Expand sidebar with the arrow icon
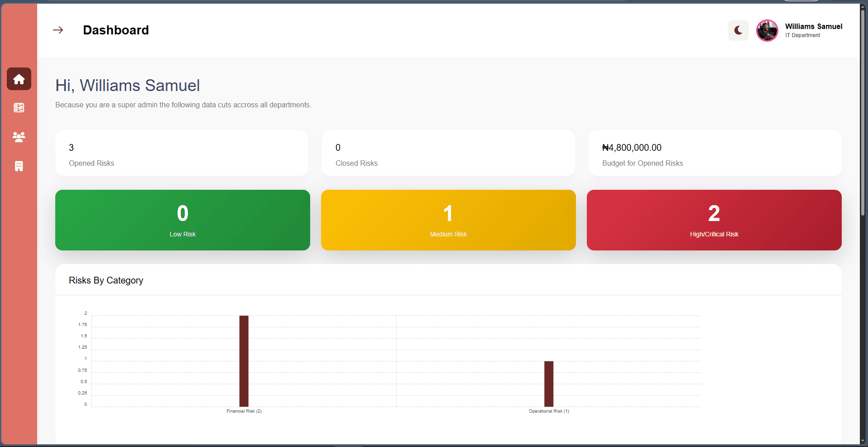Viewport: 868px width, 447px height. [58, 30]
